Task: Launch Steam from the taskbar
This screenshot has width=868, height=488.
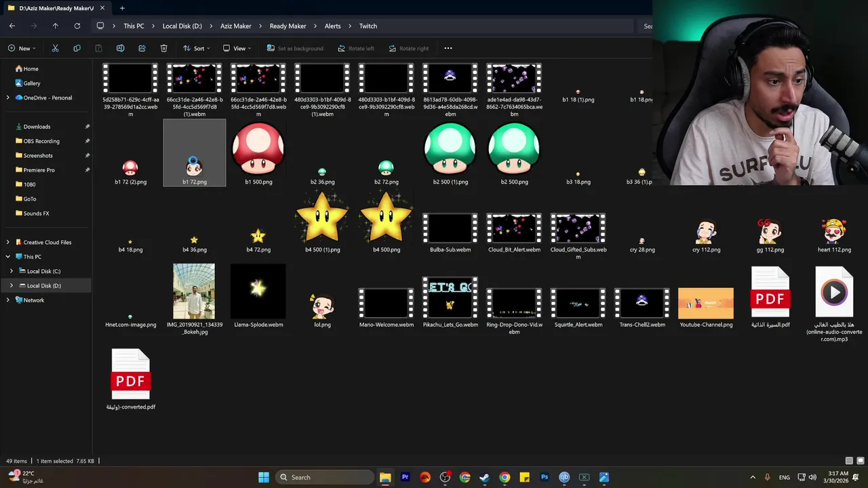Action: coord(484,477)
